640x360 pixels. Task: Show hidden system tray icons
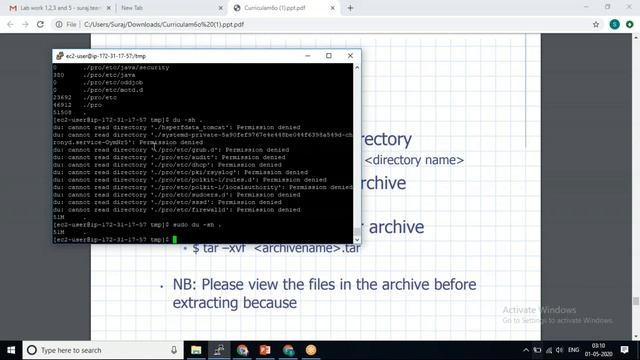pos(526,350)
